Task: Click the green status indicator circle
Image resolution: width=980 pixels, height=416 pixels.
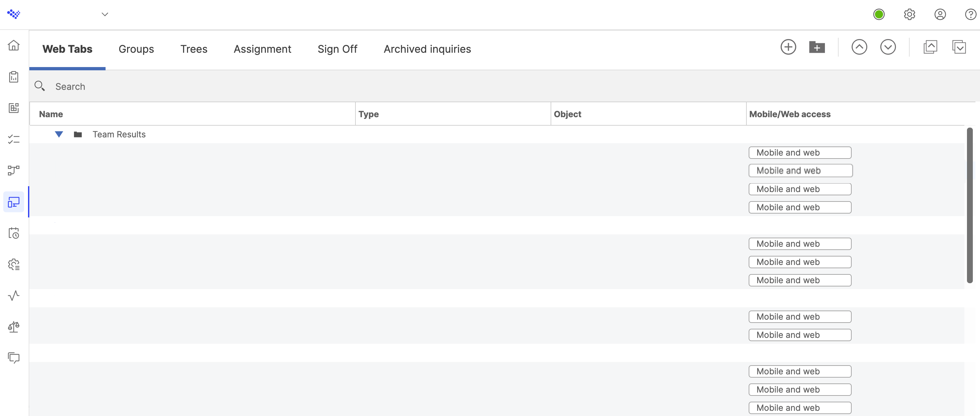Action: 879,14
